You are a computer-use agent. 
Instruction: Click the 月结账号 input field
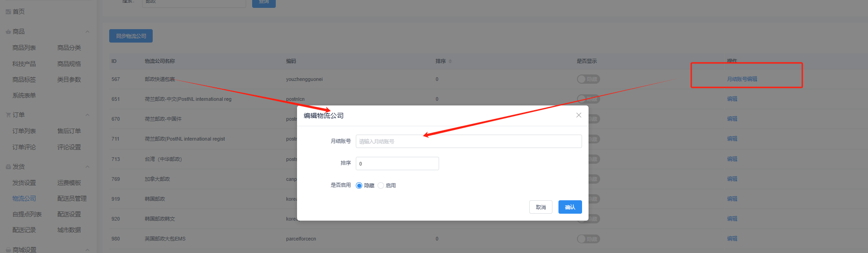[468, 142]
